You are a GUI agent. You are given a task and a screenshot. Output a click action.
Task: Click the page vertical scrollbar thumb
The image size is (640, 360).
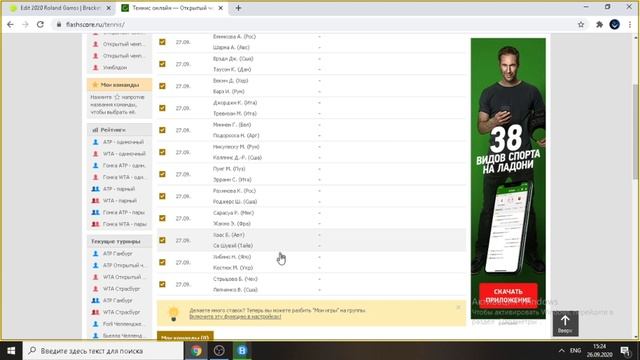[636, 131]
